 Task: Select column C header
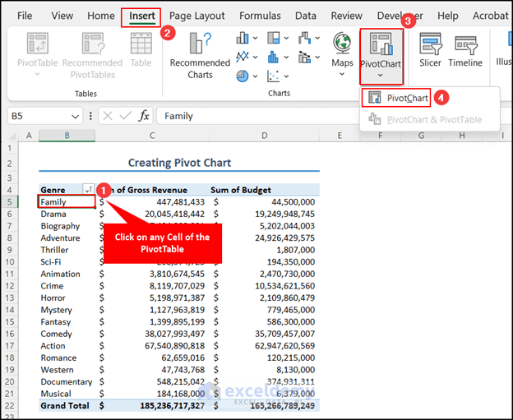click(152, 136)
